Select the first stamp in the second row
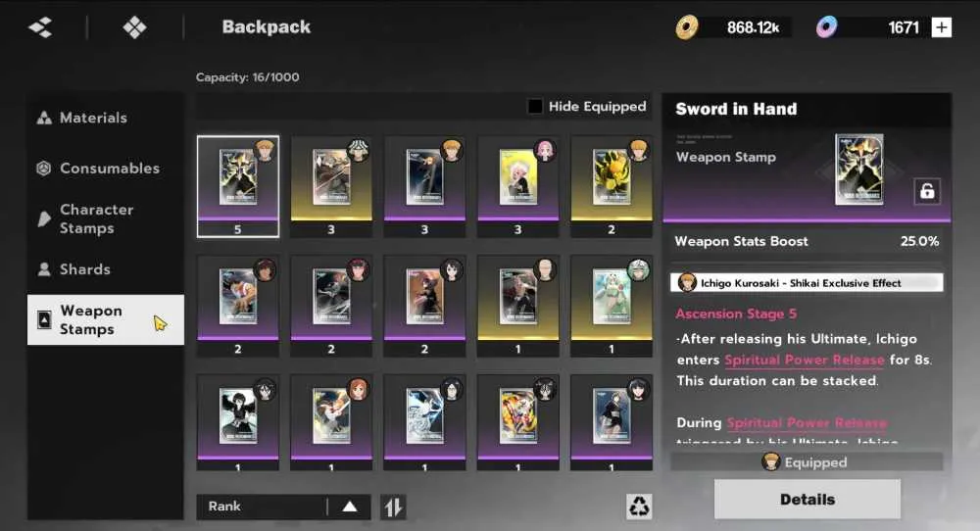 tap(238, 306)
